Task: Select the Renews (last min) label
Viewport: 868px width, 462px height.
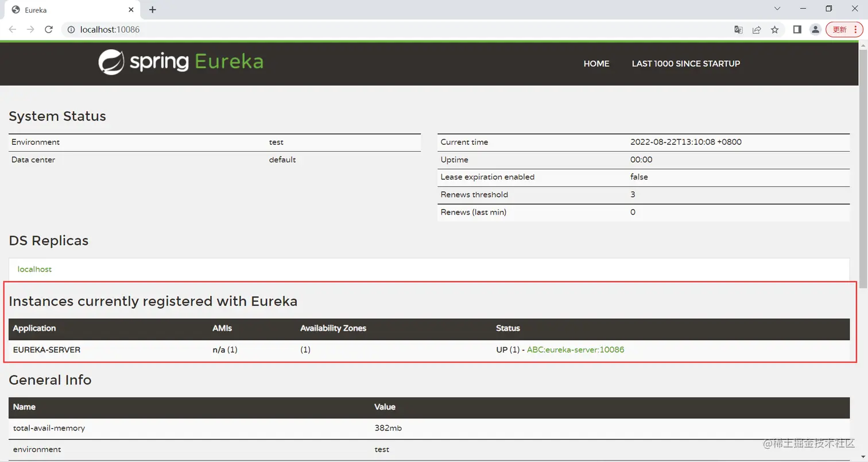Action: [x=474, y=212]
